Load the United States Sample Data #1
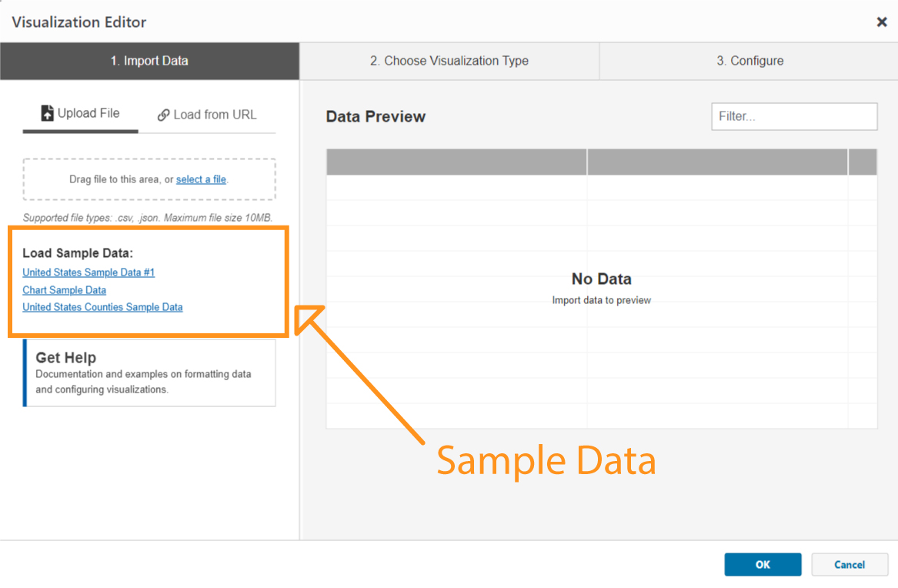Image resolution: width=898 pixels, height=588 pixels. (x=88, y=272)
